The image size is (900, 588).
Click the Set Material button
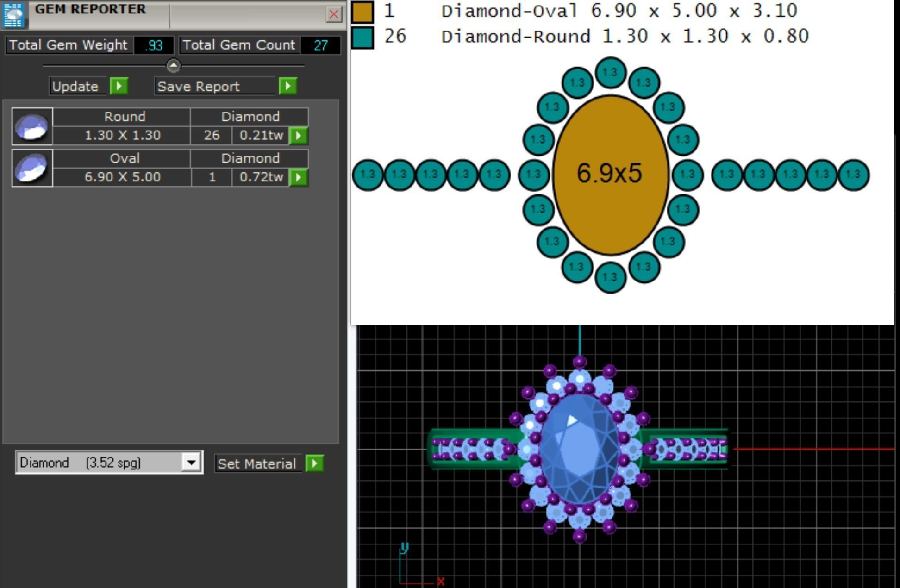coord(257,463)
